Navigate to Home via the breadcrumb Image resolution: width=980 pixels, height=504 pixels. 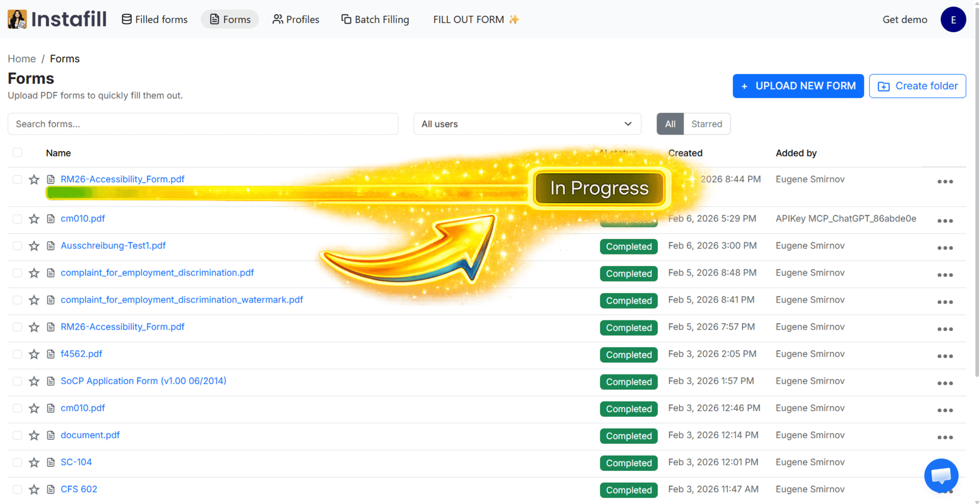click(21, 58)
